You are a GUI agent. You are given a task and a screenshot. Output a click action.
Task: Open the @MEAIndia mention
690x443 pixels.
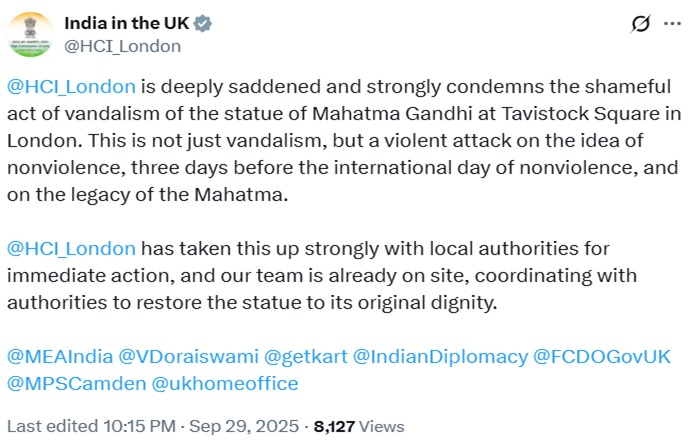[59, 356]
